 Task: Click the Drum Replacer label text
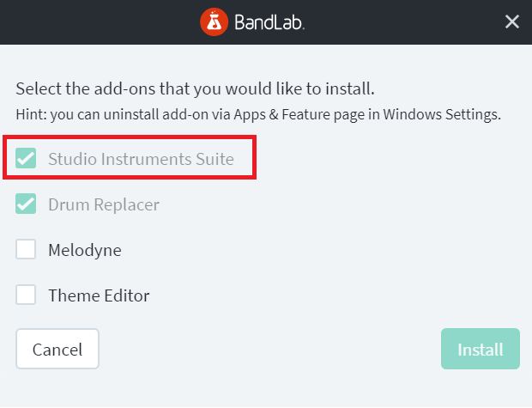tap(104, 204)
